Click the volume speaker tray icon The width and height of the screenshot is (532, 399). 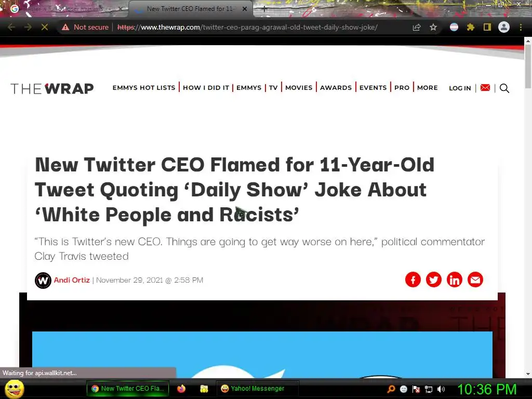click(x=441, y=389)
